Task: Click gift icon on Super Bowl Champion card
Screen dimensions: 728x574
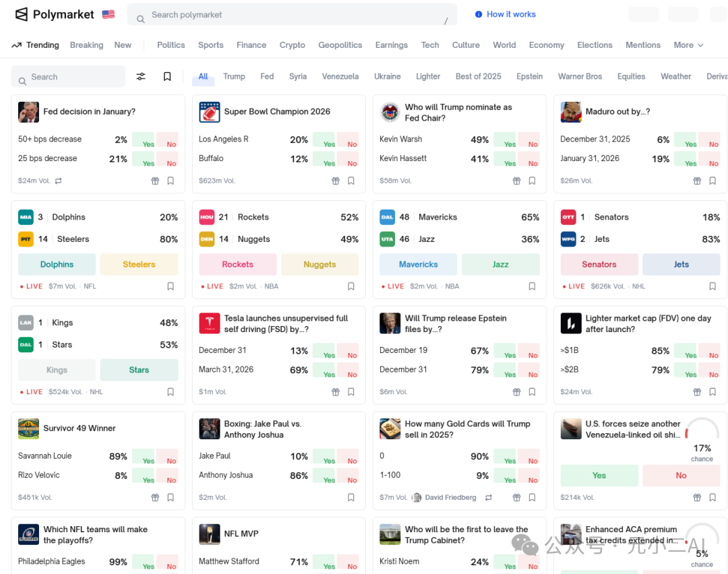Action: point(336,181)
